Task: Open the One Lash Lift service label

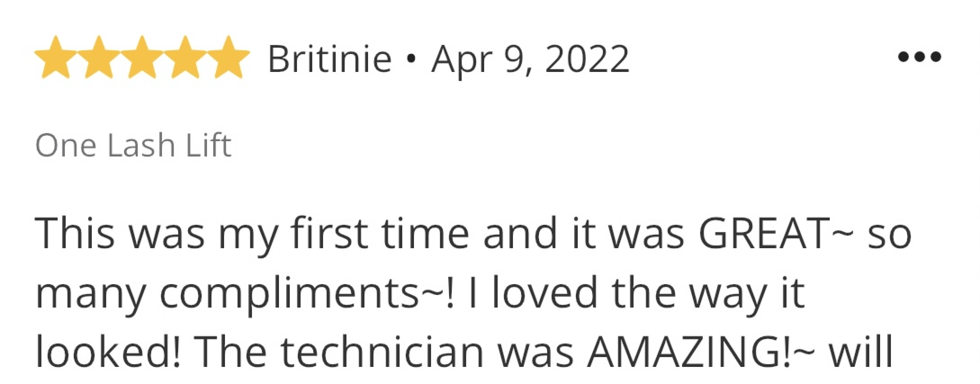Action: click(133, 146)
